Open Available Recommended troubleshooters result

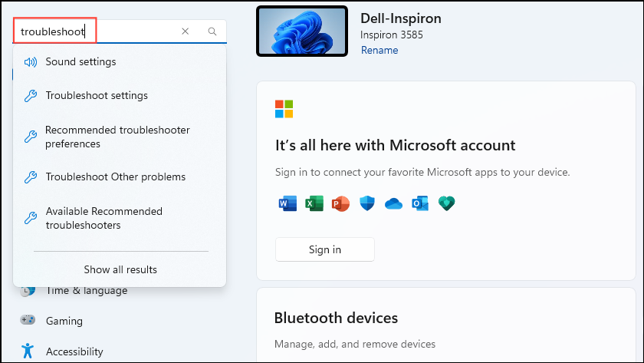click(120, 218)
